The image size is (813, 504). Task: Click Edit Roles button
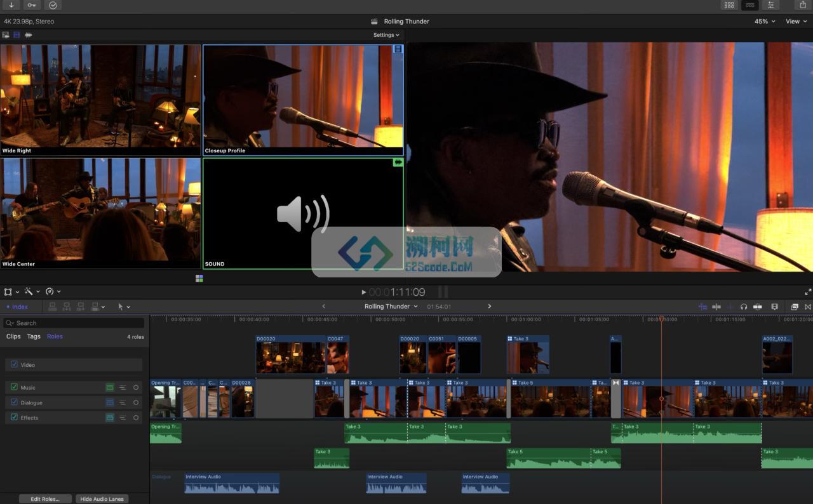coord(45,499)
